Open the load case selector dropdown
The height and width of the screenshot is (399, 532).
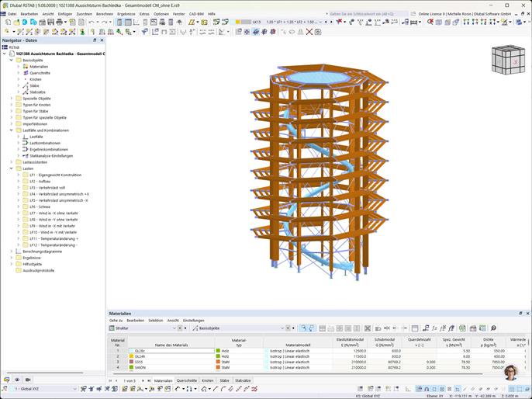click(x=320, y=22)
